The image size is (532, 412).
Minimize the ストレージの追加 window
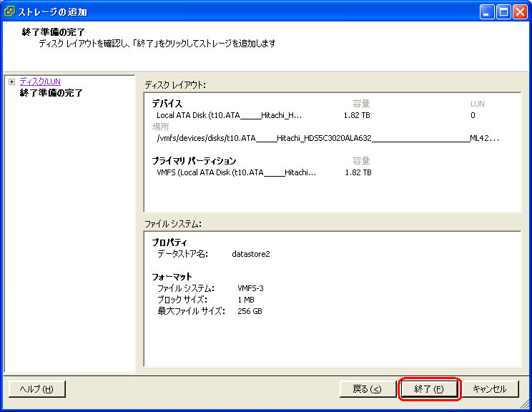tap(487, 11)
